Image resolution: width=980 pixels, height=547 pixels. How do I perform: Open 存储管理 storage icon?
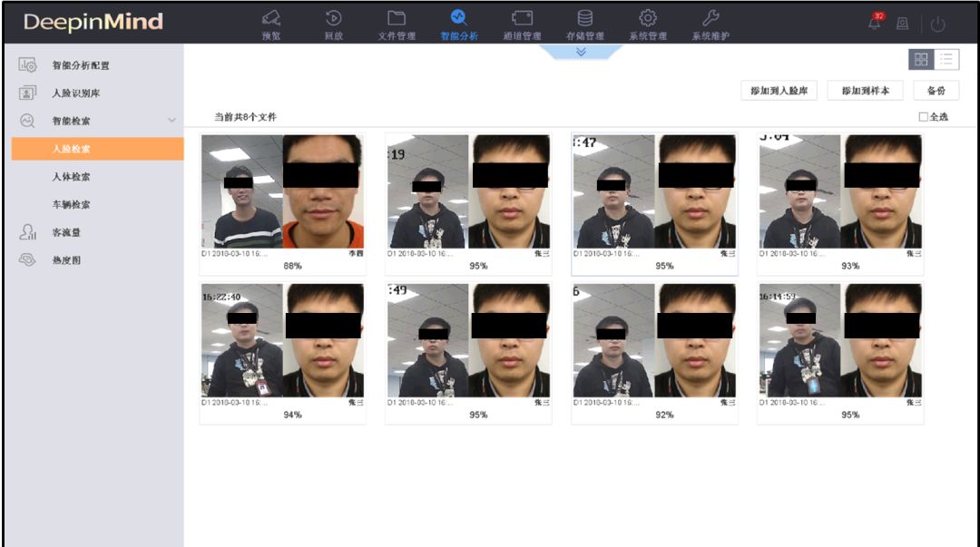click(x=585, y=18)
